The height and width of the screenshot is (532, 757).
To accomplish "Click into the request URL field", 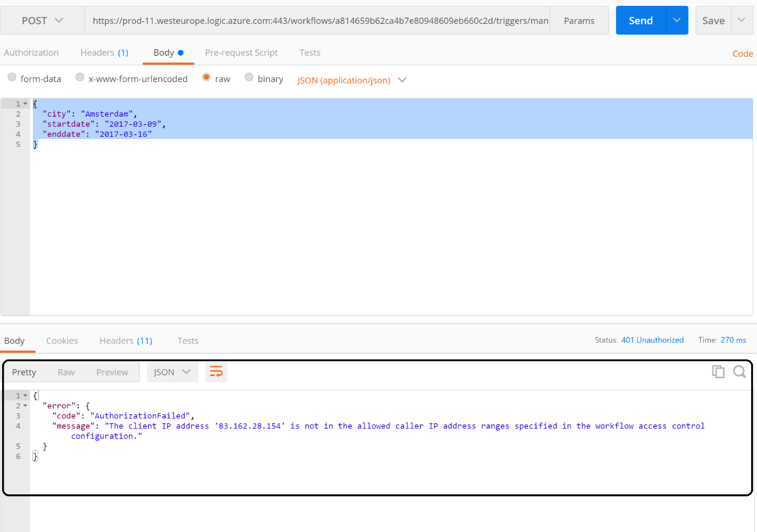I will [x=317, y=21].
